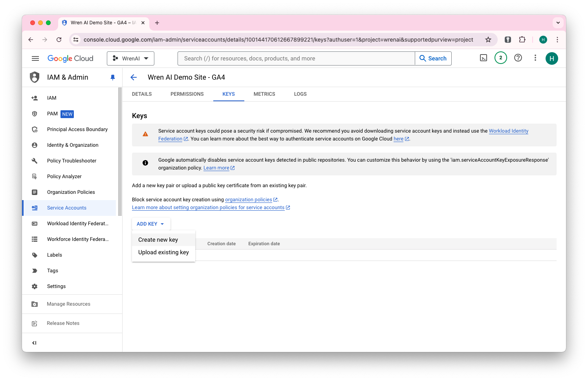Collapse the sidebar with chevron icon
Viewport: 588px width, 381px height.
(34, 343)
